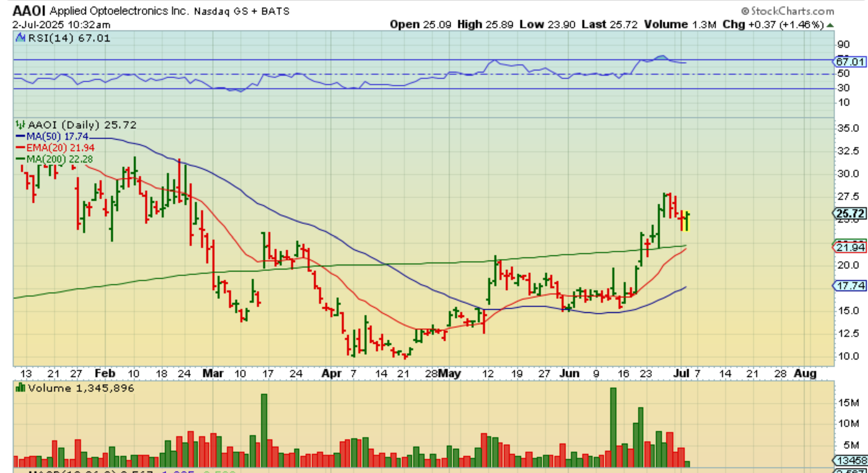This screenshot has width=868, height=473.
Task: Click the Jul label on the date axis
Action: (x=681, y=373)
